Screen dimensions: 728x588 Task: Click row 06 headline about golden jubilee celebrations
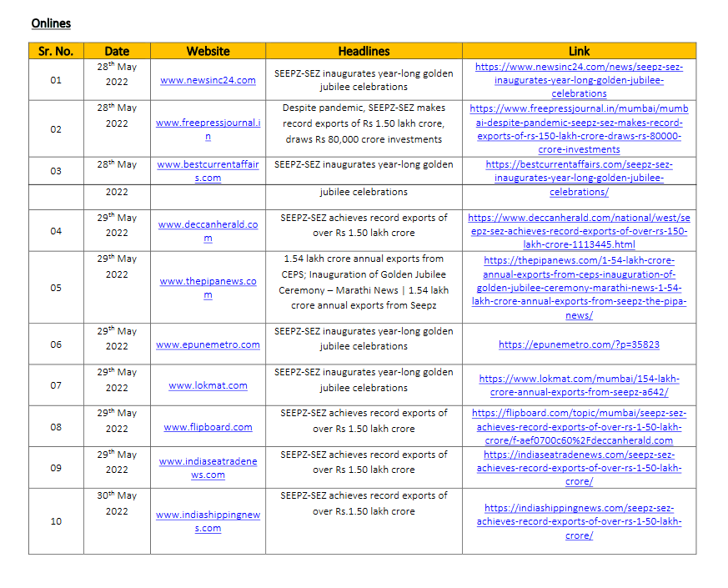click(364, 339)
